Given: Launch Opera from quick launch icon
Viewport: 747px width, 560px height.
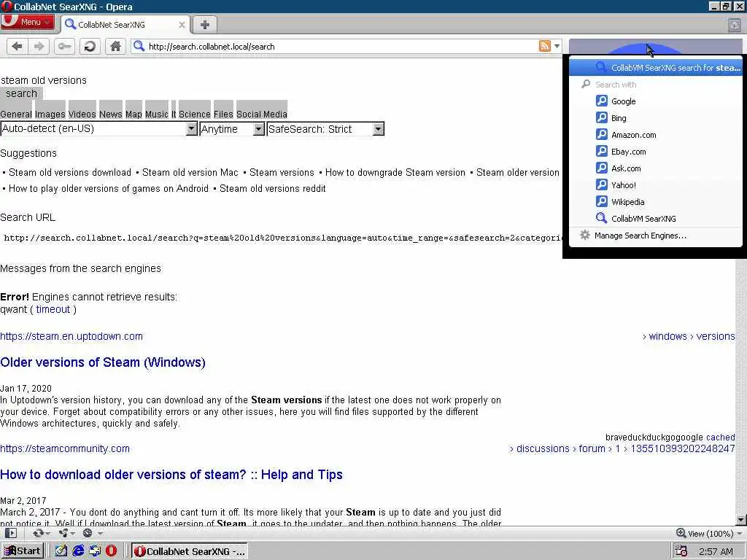Looking at the screenshot, I should click(112, 551).
